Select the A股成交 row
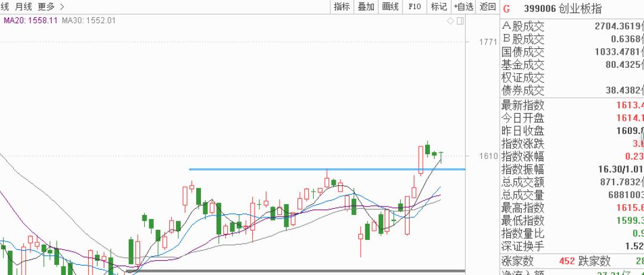Image resolution: width=644 pixels, height=275 pixels. (x=523, y=26)
